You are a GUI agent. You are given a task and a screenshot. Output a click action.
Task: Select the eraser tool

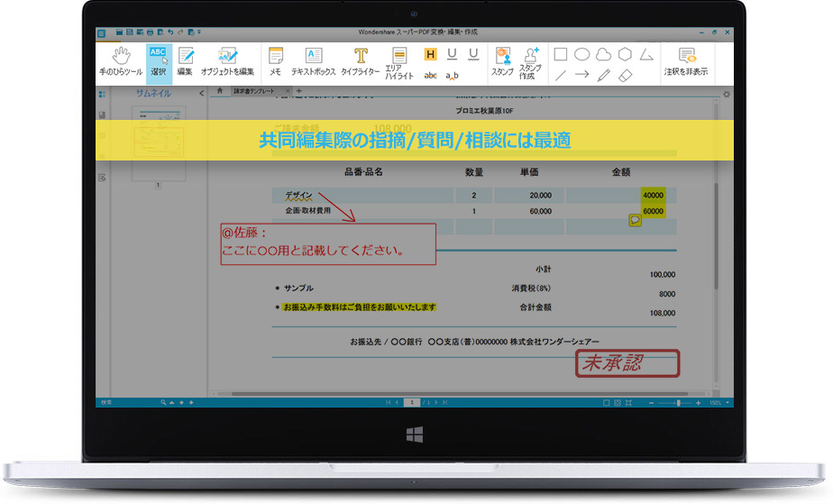coord(626,76)
